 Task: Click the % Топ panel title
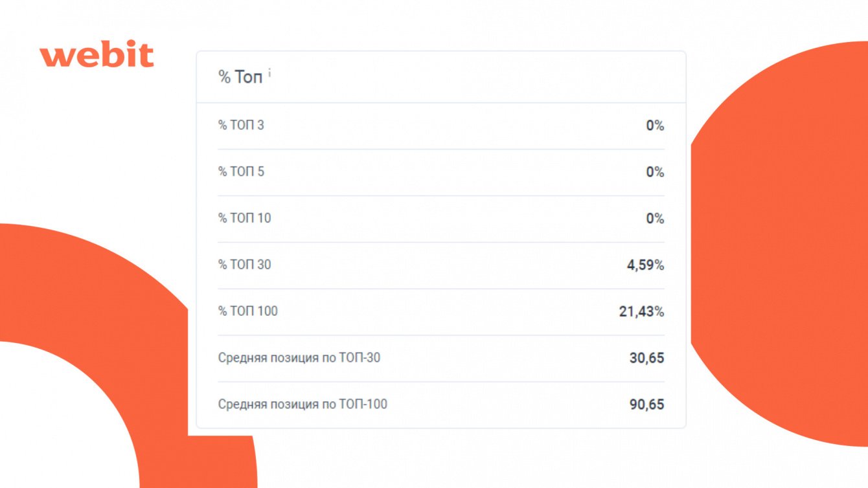(241, 77)
